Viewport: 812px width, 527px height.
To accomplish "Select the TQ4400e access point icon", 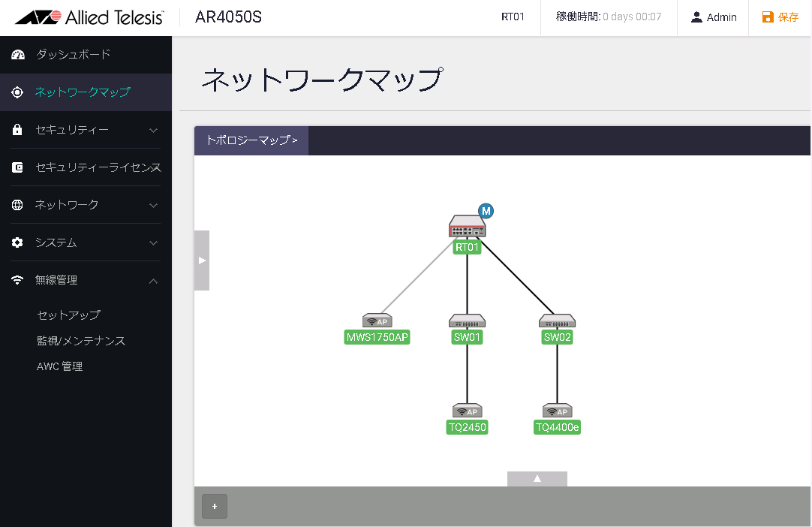I will pos(557,411).
